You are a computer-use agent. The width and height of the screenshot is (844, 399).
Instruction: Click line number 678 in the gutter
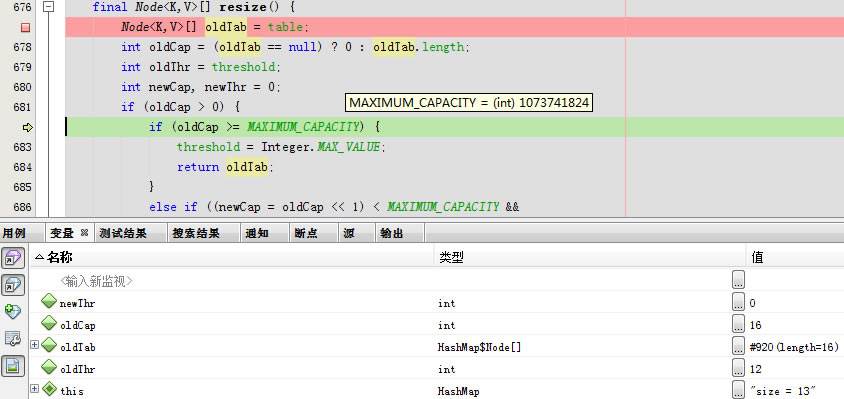22,47
